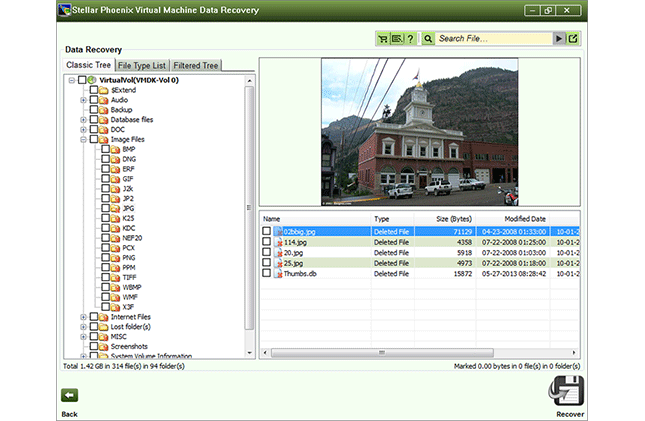Switch to the File Type List tab

tap(144, 66)
